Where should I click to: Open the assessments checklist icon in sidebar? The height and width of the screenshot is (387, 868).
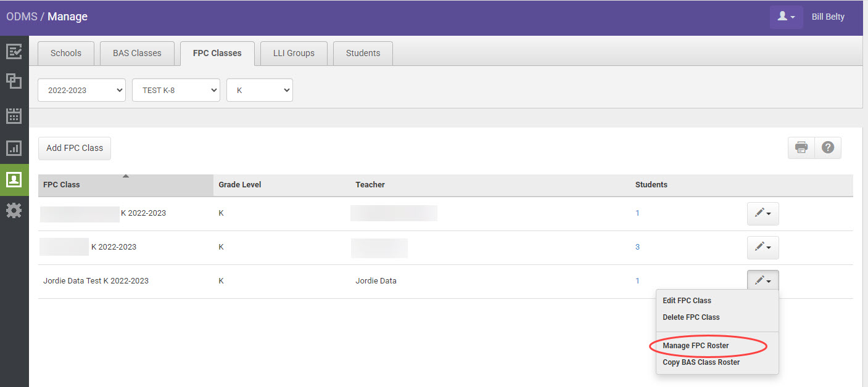tap(14, 52)
